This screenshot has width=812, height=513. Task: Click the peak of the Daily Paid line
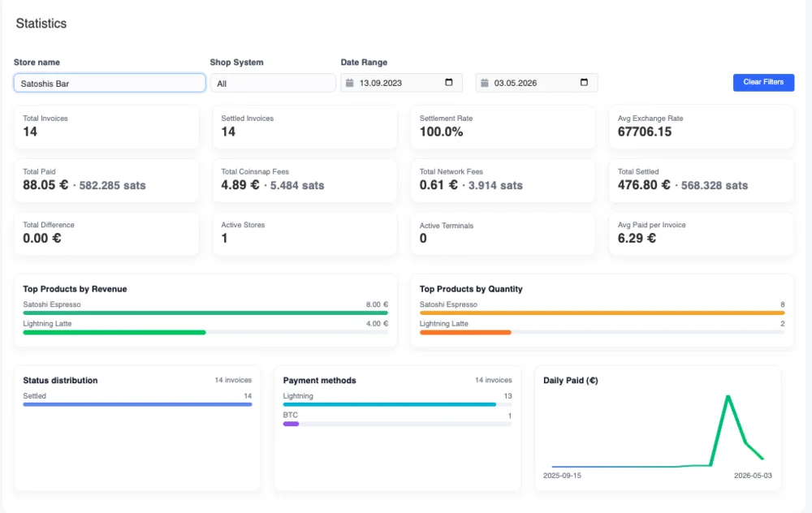pos(728,397)
